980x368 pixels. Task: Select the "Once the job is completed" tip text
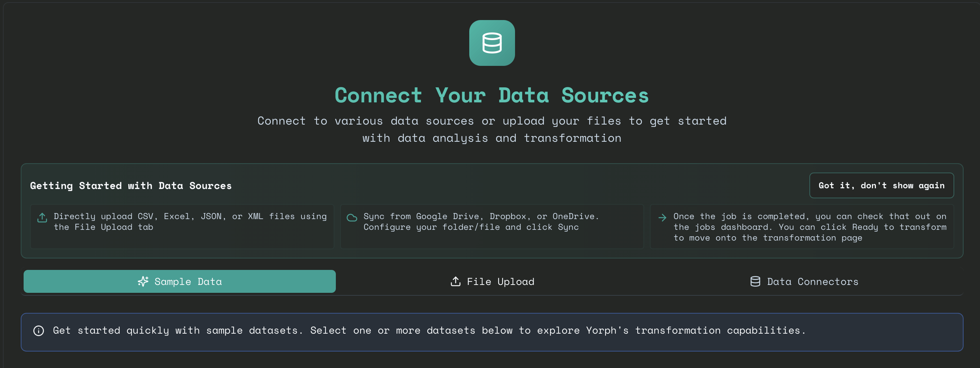(x=809, y=227)
